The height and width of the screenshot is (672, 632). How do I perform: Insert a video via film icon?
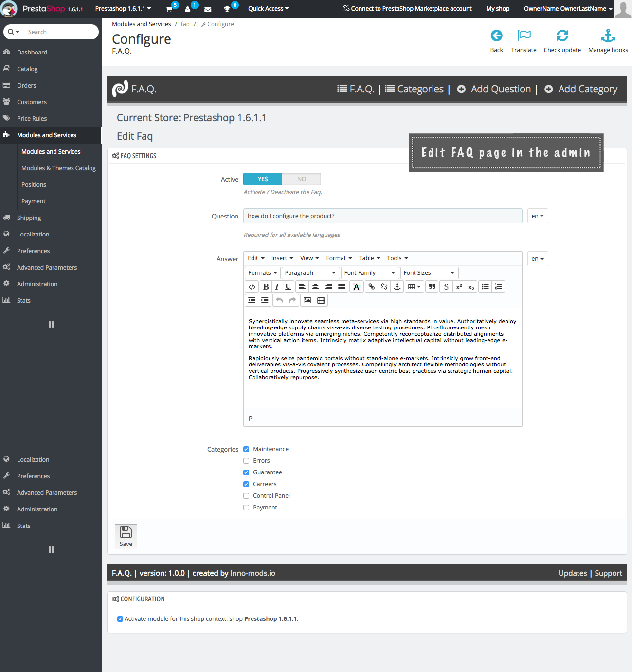click(x=321, y=300)
